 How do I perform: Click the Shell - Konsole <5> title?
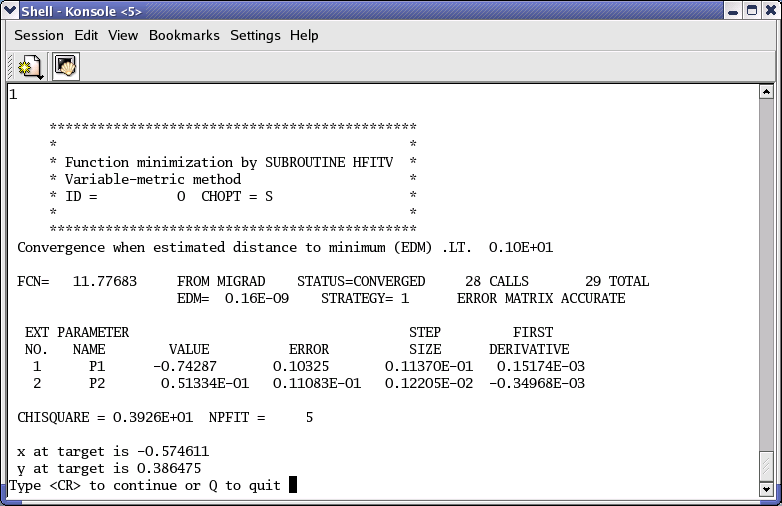(81, 11)
